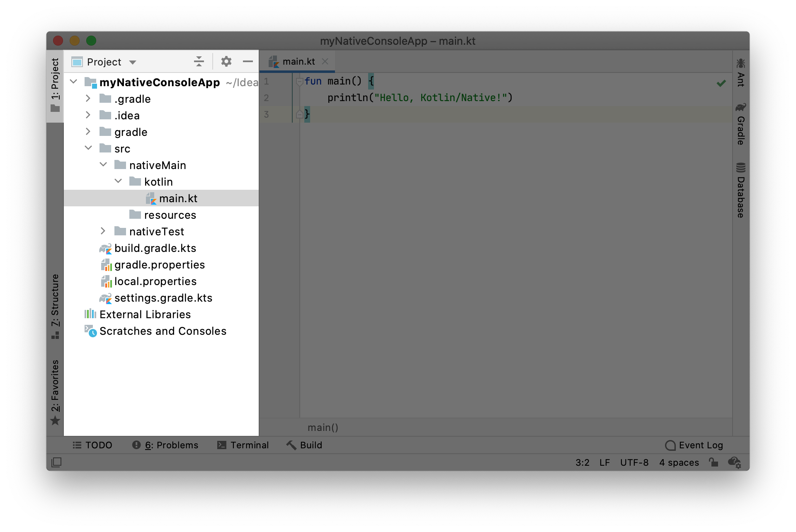Click the green inspection checkmark
The width and height of the screenshot is (796, 532).
pyautogui.click(x=721, y=83)
